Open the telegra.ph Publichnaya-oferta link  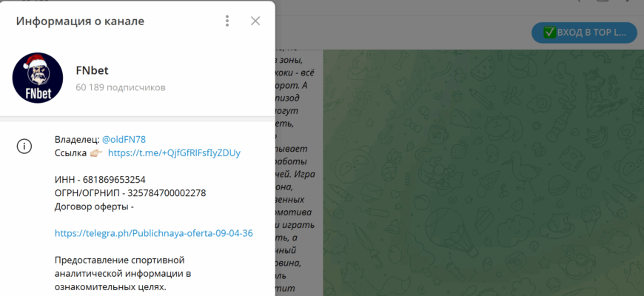click(x=154, y=233)
